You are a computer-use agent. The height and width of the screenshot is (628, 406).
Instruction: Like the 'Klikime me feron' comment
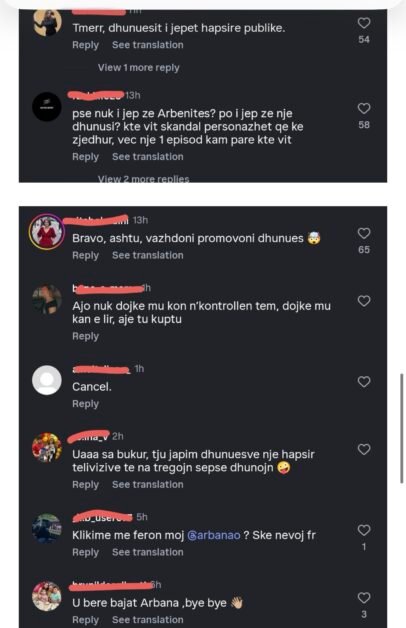(364, 530)
